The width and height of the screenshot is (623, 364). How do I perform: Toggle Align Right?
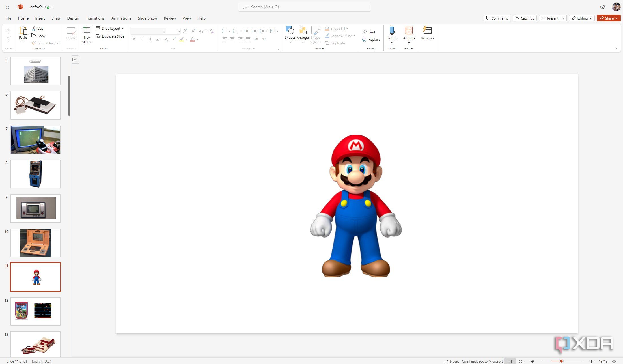tap(240, 39)
